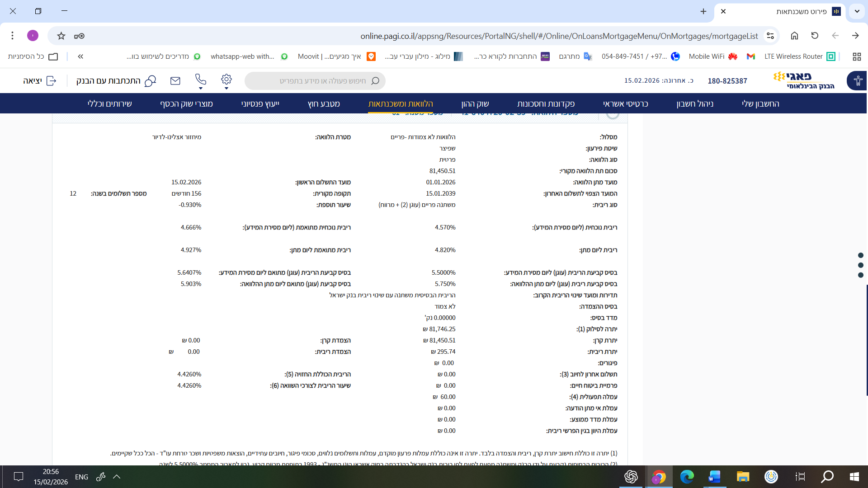Open the כרטיסי אשראי menu
This screenshot has height=488, width=868.
tap(625, 103)
